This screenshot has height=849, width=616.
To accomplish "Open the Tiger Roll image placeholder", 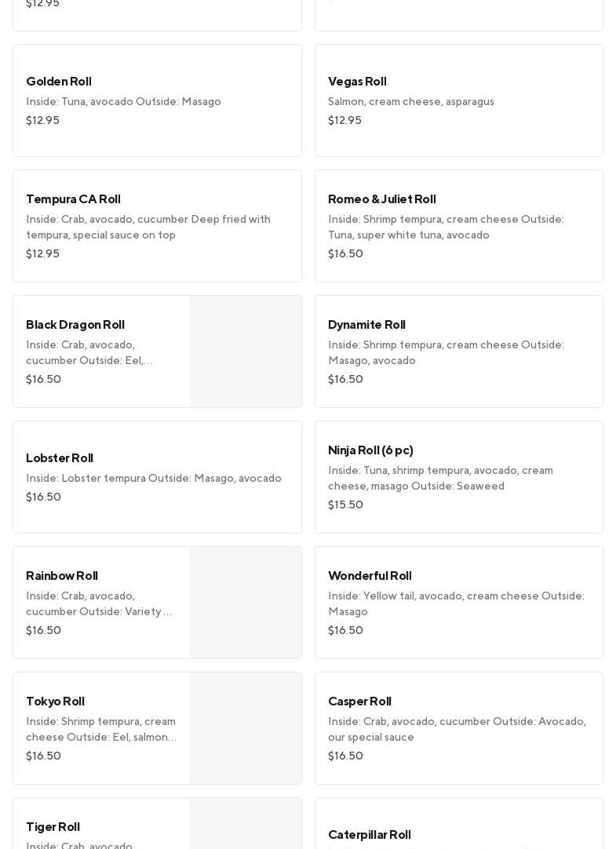I will [x=246, y=825].
